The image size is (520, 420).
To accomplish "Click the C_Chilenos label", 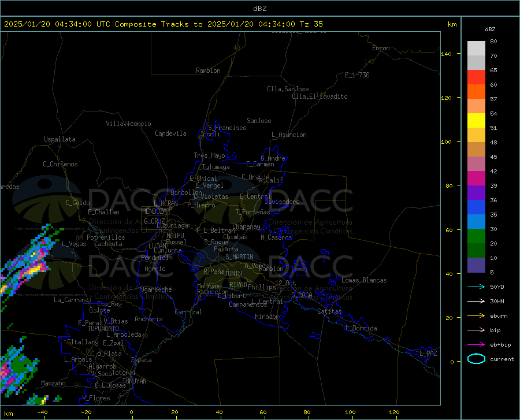I will (x=60, y=164).
